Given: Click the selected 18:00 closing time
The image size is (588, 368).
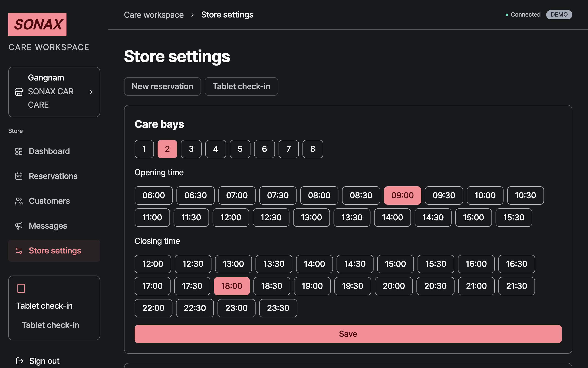Looking at the screenshot, I should click(x=232, y=286).
